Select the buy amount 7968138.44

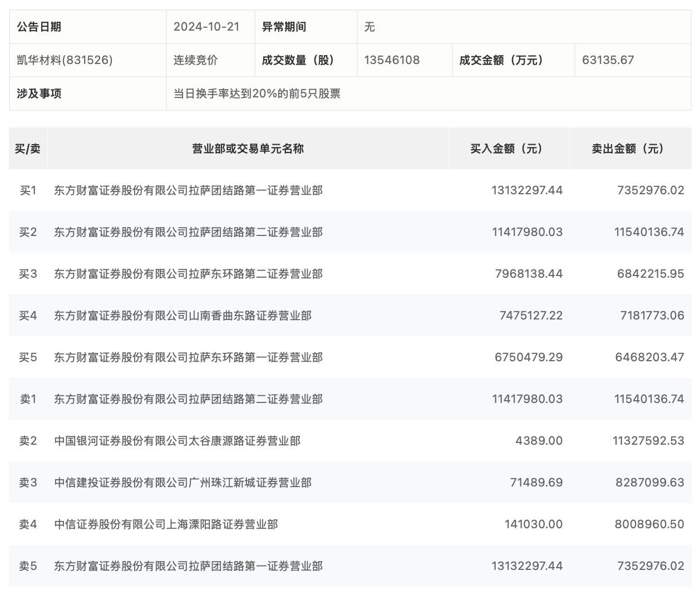pyautogui.click(x=529, y=274)
